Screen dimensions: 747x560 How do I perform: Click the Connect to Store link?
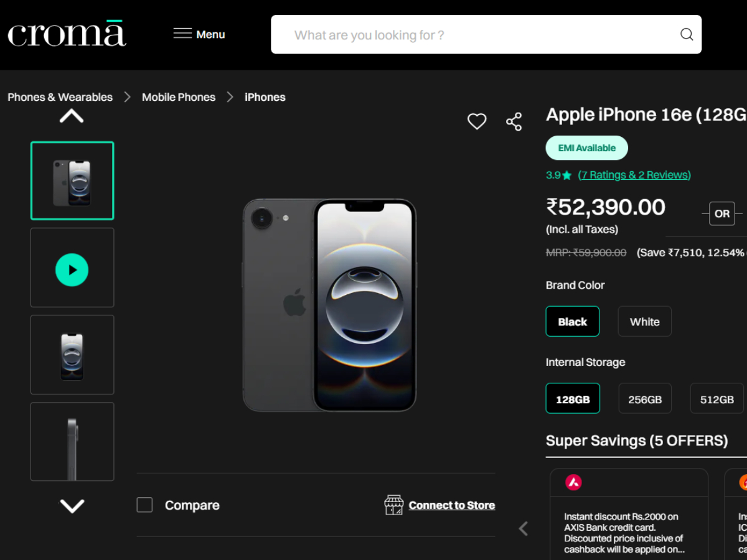[452, 505]
